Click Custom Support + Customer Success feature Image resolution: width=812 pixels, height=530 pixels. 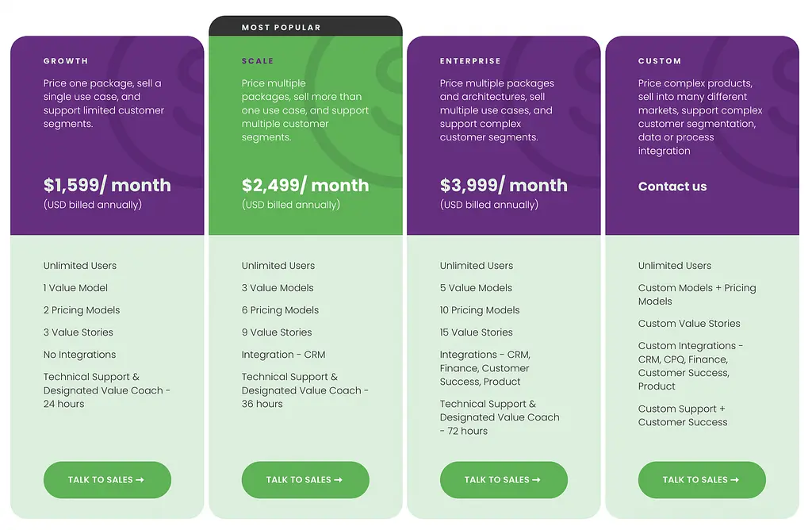pos(682,416)
